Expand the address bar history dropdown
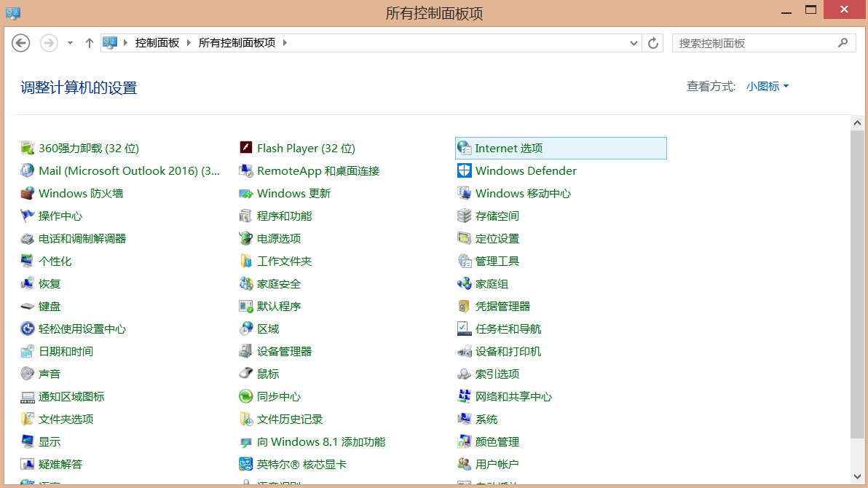 [634, 43]
